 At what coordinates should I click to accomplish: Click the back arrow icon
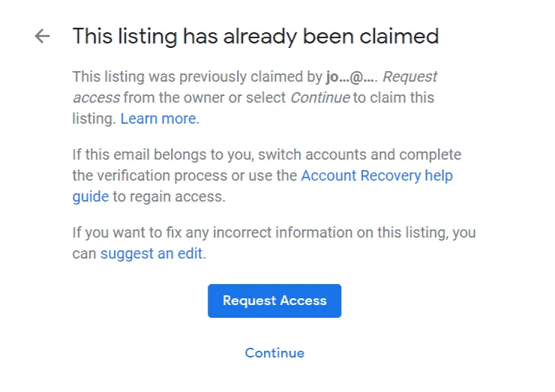pyautogui.click(x=42, y=36)
